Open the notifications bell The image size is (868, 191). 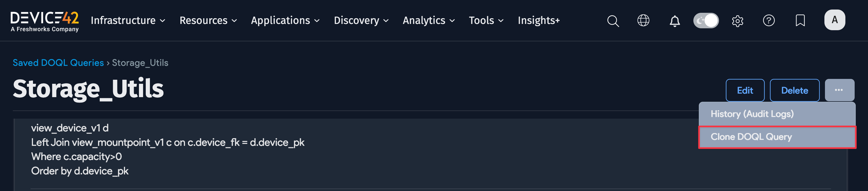674,20
